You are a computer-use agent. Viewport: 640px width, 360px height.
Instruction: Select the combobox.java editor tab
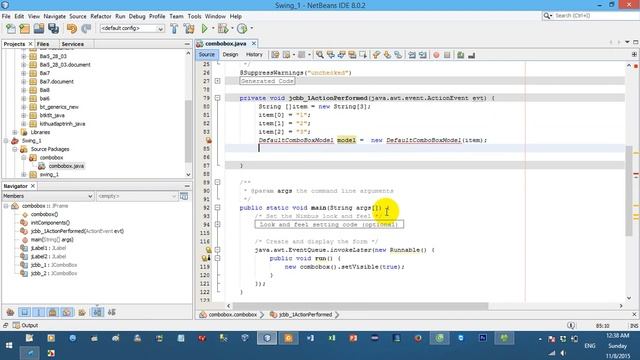coord(226,43)
